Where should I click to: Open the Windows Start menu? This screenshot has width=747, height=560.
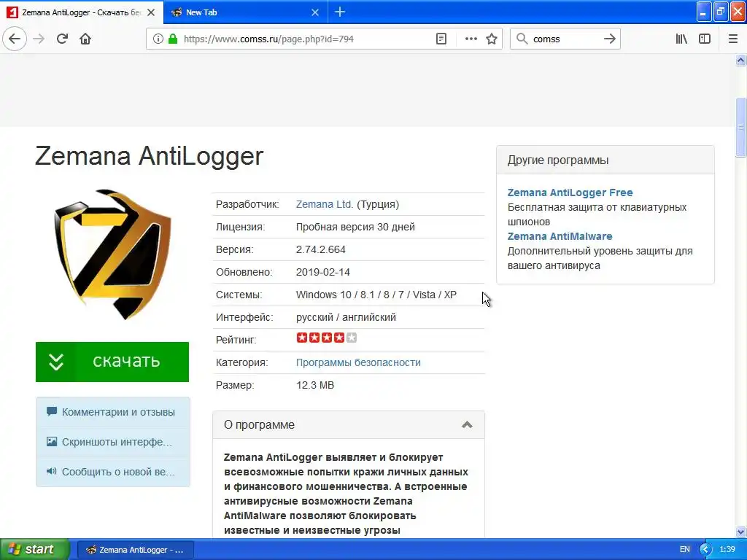[35, 550]
